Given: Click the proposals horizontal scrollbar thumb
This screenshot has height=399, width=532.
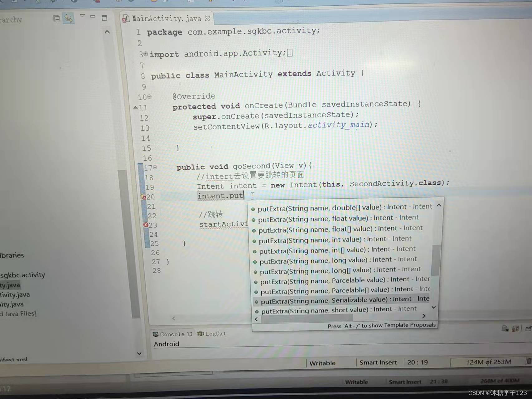Looking at the screenshot, I should coord(307,318).
